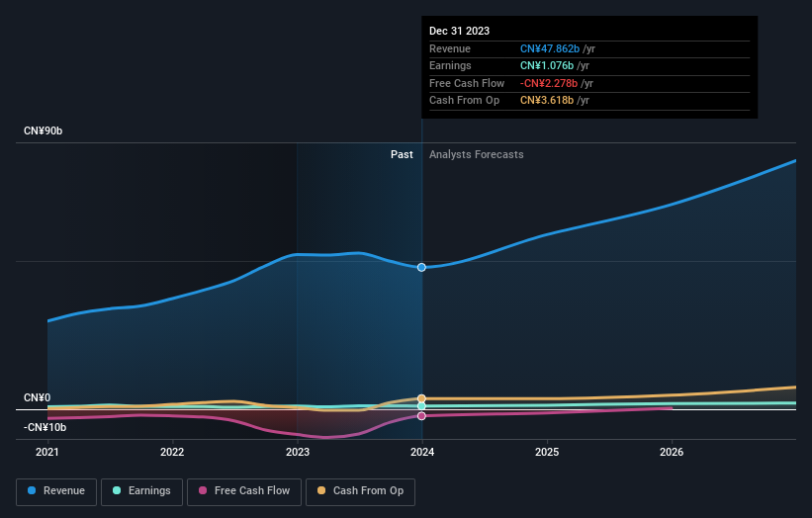Click the CN¥1.076b earnings value

(x=547, y=65)
